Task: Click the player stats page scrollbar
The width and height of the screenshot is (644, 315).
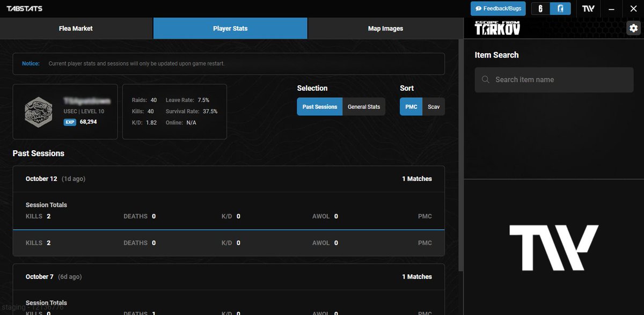Action: pyautogui.click(x=461, y=156)
